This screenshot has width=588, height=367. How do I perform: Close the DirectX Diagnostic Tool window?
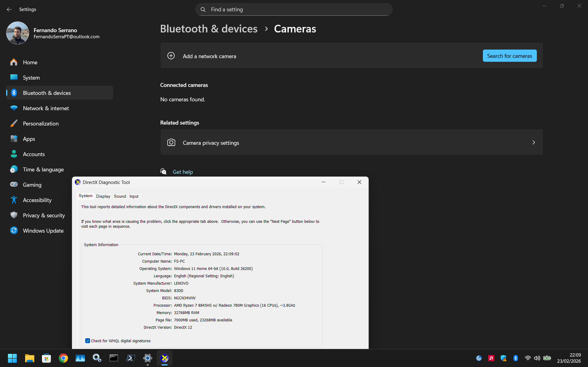coord(359,182)
